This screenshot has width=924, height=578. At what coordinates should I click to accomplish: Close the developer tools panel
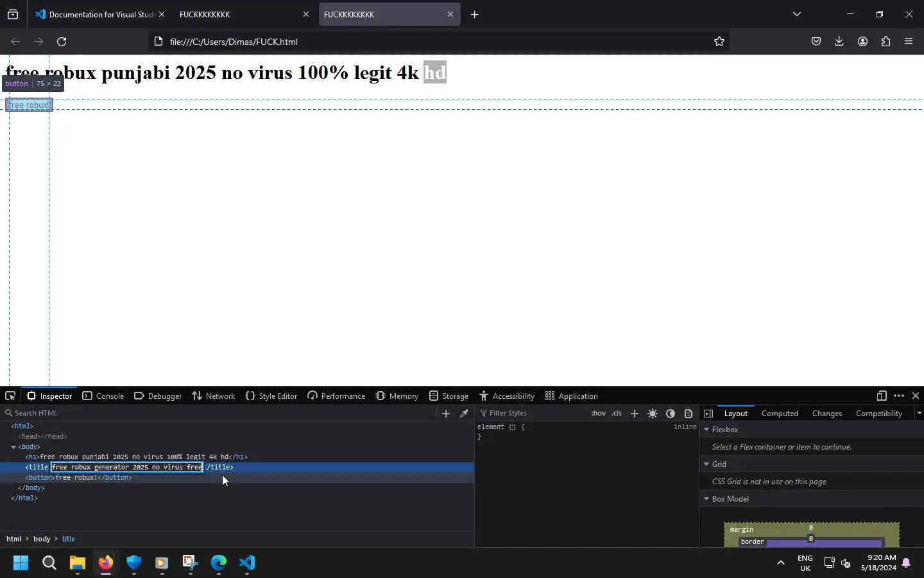tap(916, 396)
